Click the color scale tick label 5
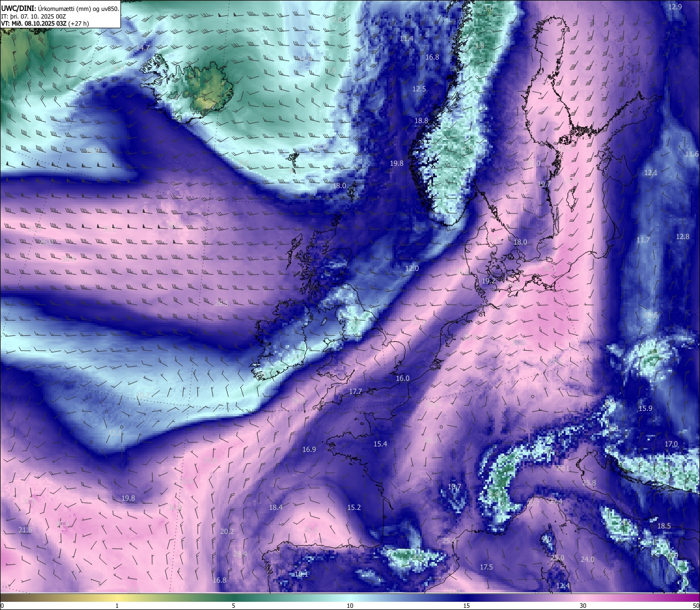The width and height of the screenshot is (700, 610). (234, 606)
